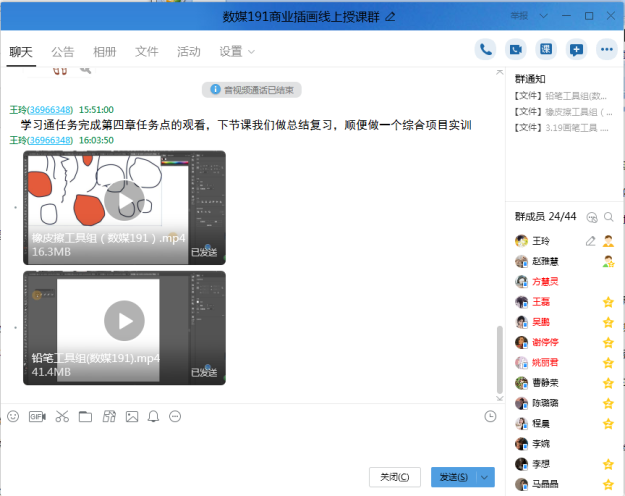Switch to the 公告 tab
The height and width of the screenshot is (496, 625).
(x=62, y=51)
